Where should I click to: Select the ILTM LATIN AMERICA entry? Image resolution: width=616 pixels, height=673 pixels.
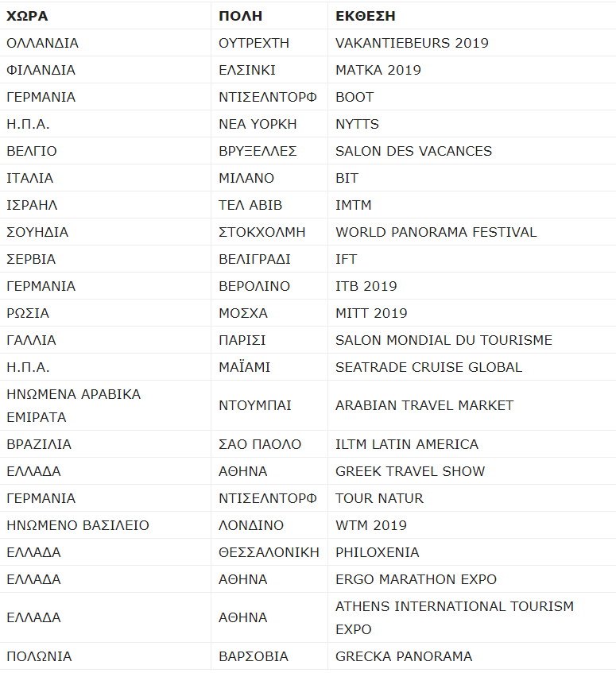[x=407, y=444]
